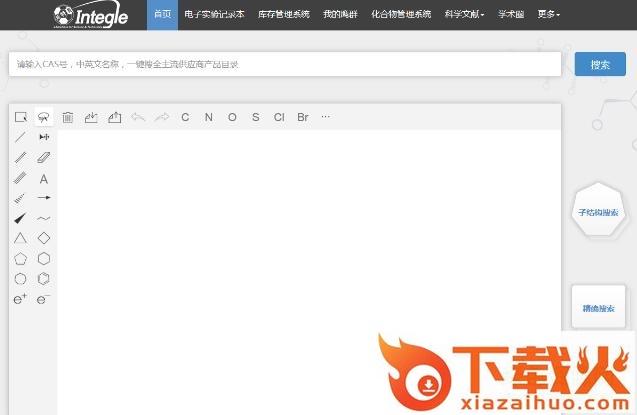637x415 pixels.
Task: Open 电子实验记录本 menu item
Action: click(x=214, y=15)
